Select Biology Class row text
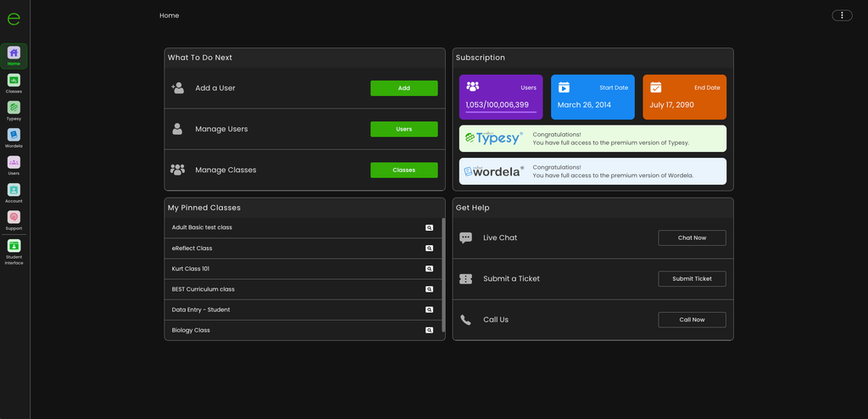The height and width of the screenshot is (419, 868). pyautogui.click(x=191, y=330)
